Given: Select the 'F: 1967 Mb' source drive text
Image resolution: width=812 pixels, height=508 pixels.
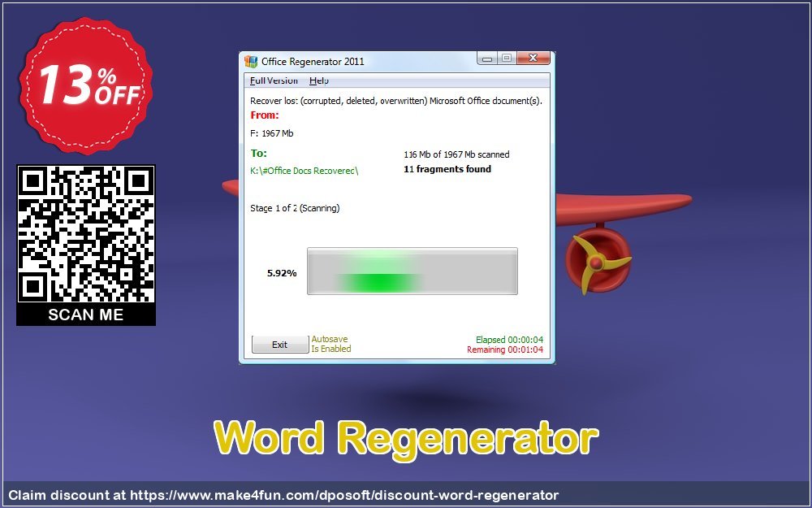Looking at the screenshot, I should tap(271, 133).
